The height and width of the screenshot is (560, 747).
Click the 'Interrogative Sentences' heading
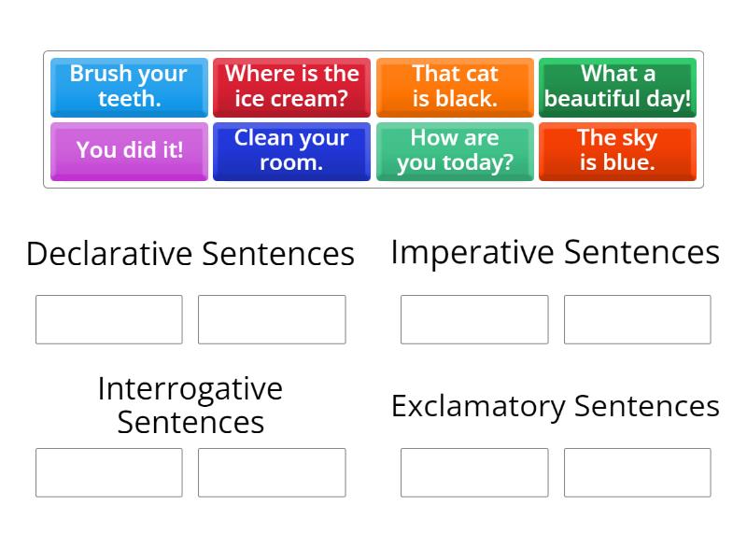[x=190, y=405]
